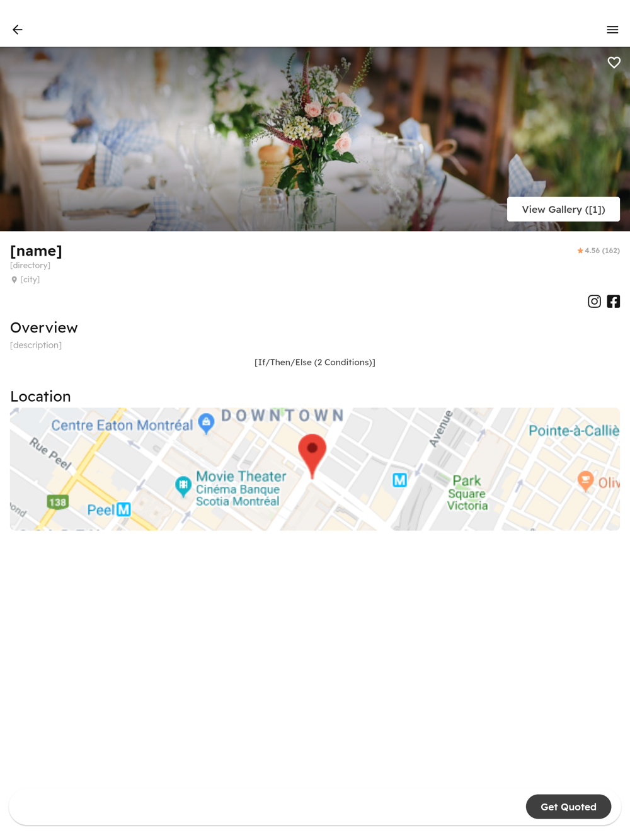Click the back arrow icon
The width and height of the screenshot is (630, 840).
[18, 30]
